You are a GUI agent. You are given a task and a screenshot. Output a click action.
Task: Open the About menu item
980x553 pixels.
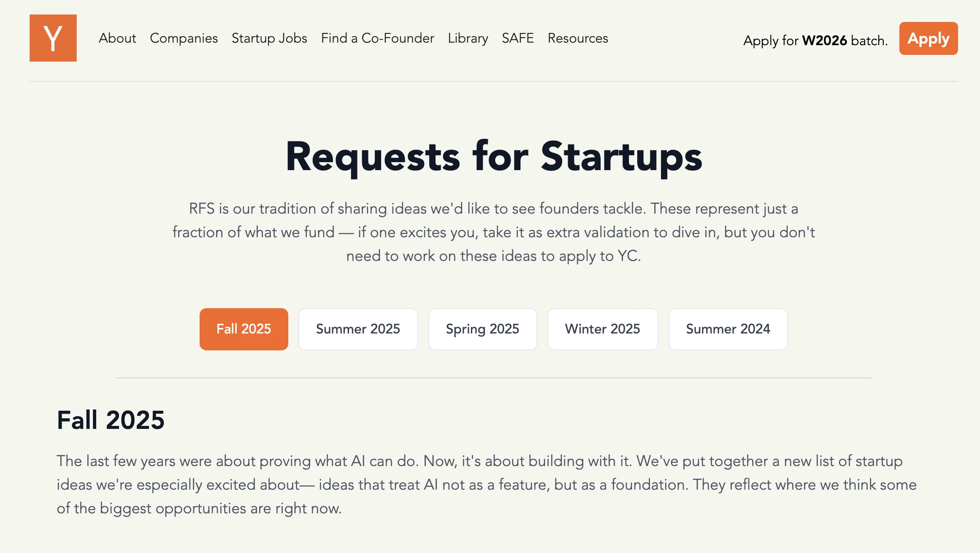coord(117,38)
